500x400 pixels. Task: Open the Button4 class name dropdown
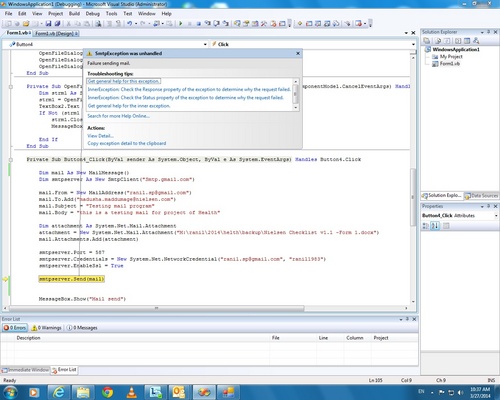coord(205,44)
